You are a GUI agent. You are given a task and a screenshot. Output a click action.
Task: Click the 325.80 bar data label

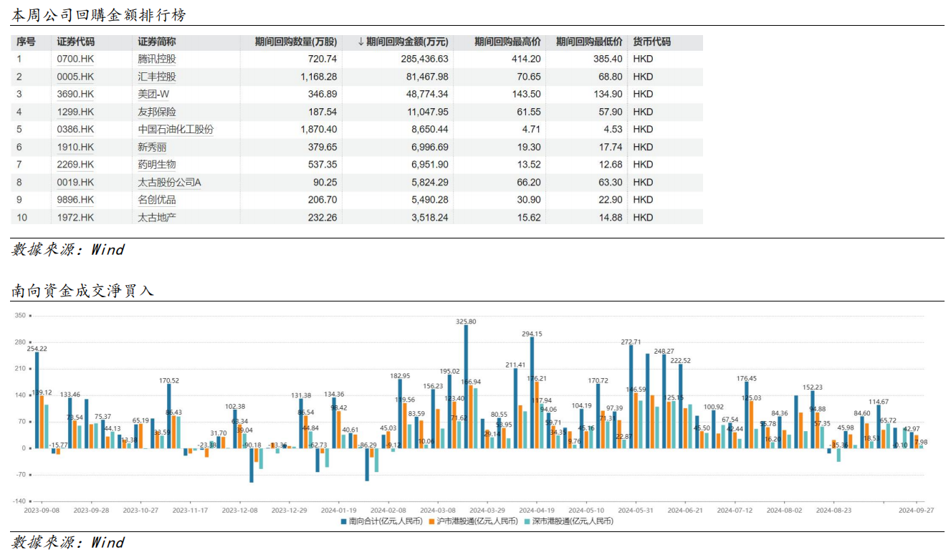tap(466, 322)
